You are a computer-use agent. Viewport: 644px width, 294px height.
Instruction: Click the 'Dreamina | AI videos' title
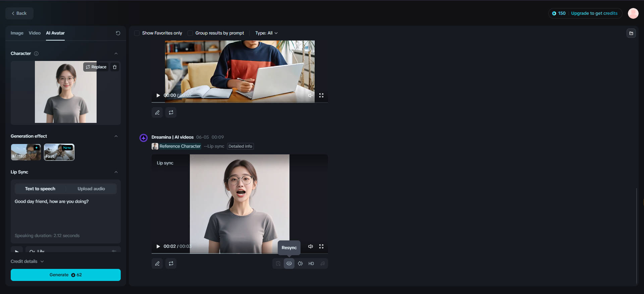coord(172,137)
